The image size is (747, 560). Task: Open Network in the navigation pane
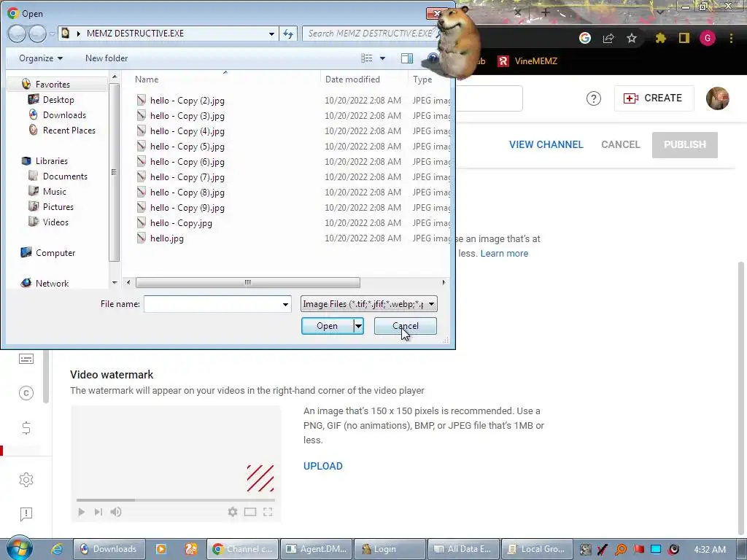coord(52,284)
